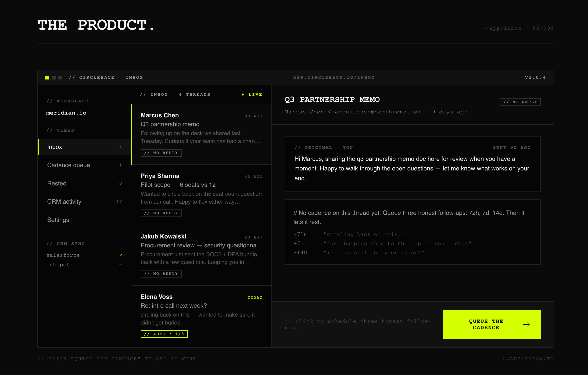Select the Jakub Kowalski thread
The image size is (588, 375).
click(x=201, y=255)
